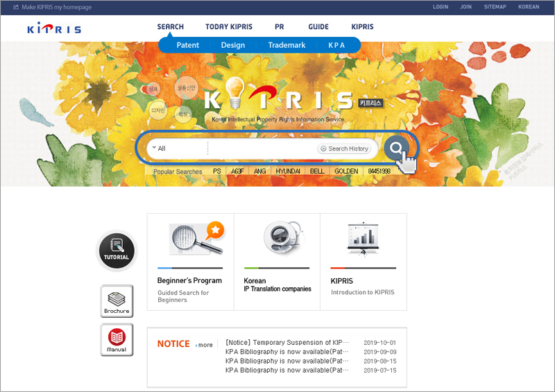Click popular search term HYUNDAI

point(288,171)
